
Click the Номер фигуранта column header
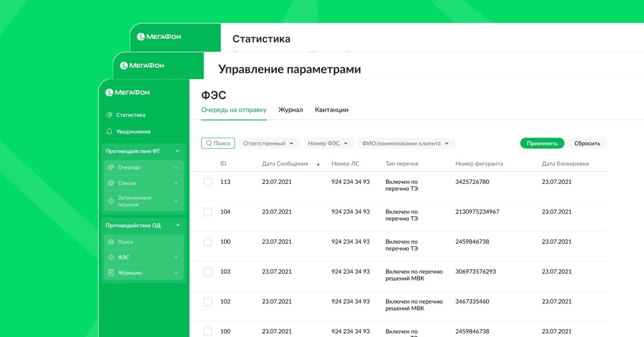click(x=479, y=164)
